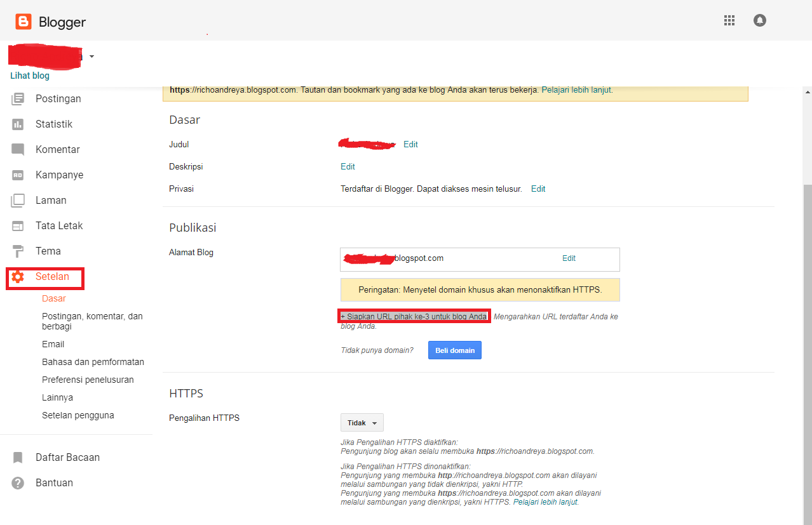Click the Statistik bar chart icon

[x=18, y=124]
